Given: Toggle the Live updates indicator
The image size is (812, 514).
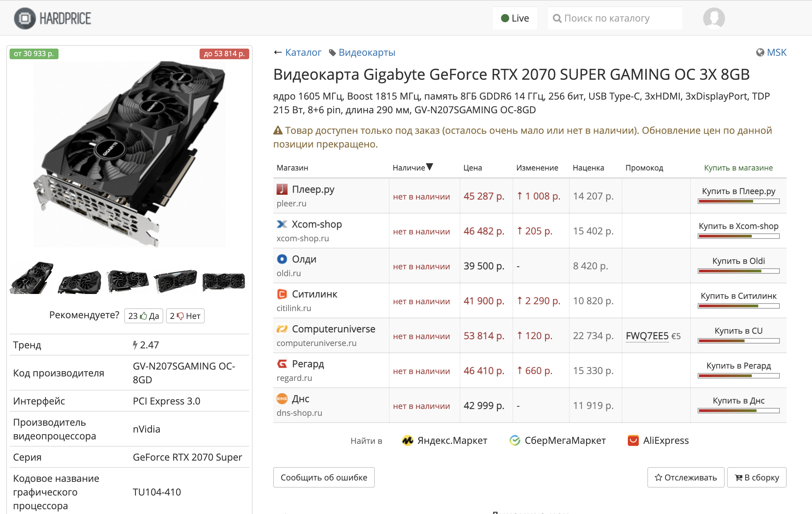Looking at the screenshot, I should click(x=515, y=18).
